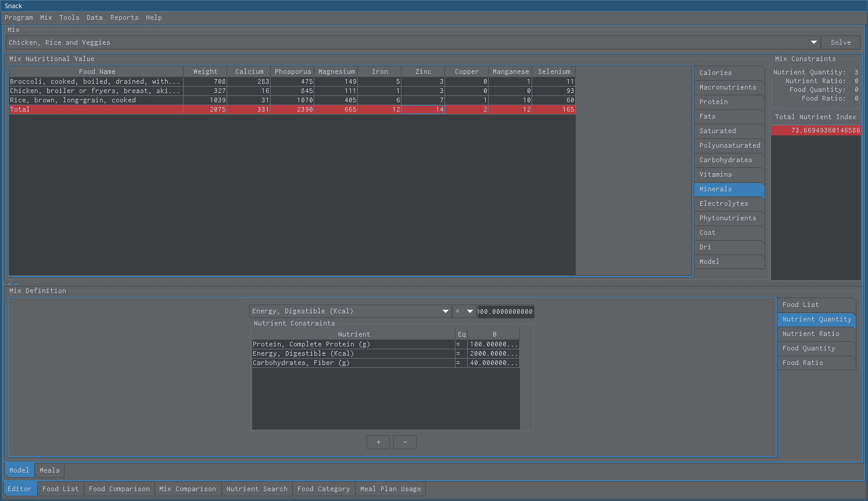Open the Food List tab in Mix Definition
Image resolution: width=868 pixels, height=501 pixels.
816,305
